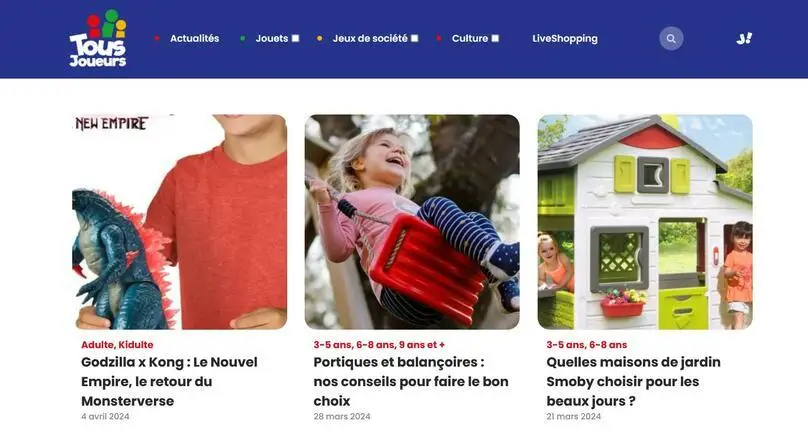
Task: Open the Jouets section
Action: point(272,39)
